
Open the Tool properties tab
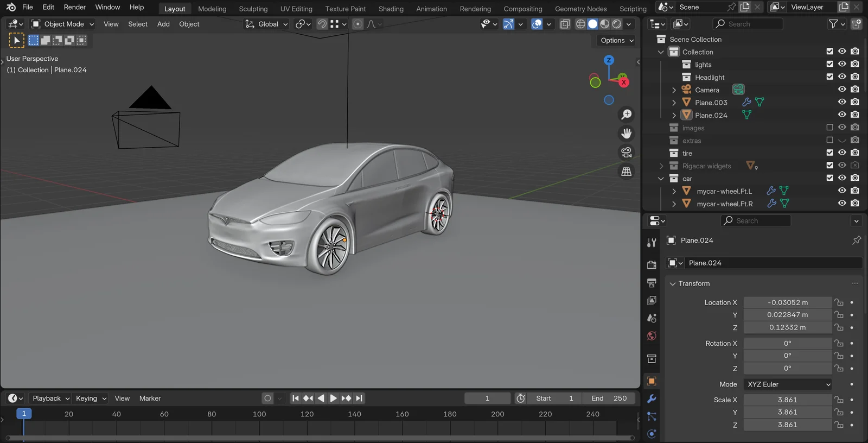[652, 243]
